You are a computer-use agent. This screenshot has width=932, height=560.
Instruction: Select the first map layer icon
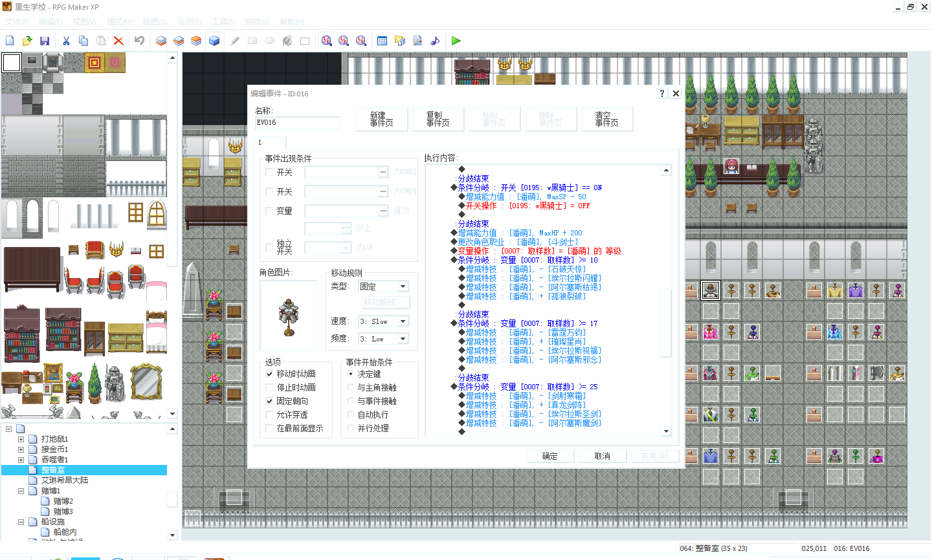tap(161, 41)
